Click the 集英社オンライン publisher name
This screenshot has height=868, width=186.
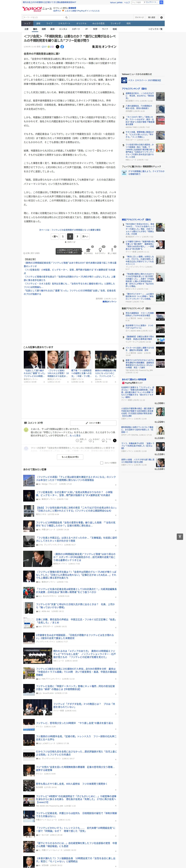[104, 47]
